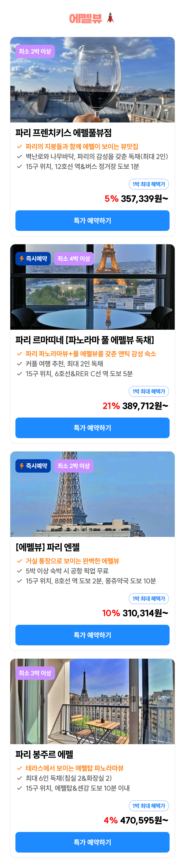Screen dimensions: 185x868
Task: Click 1박 최대 혜택가 tag above 357,339원
Action: (x=149, y=184)
